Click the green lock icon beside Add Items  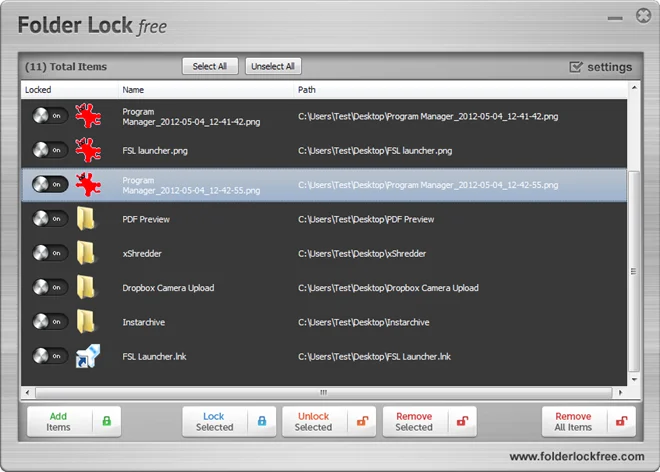[x=106, y=421]
